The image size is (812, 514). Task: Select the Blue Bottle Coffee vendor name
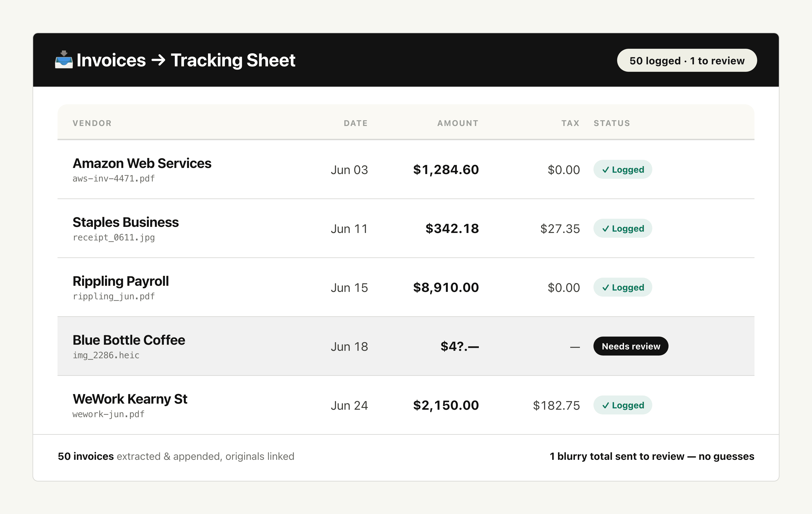coord(129,340)
